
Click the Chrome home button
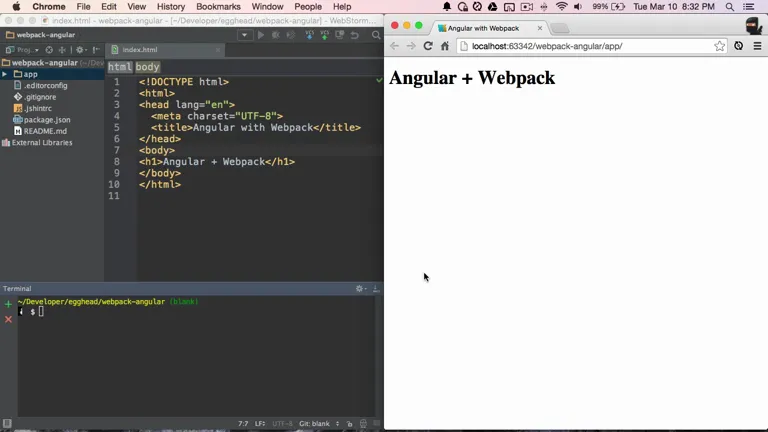pos(444,46)
